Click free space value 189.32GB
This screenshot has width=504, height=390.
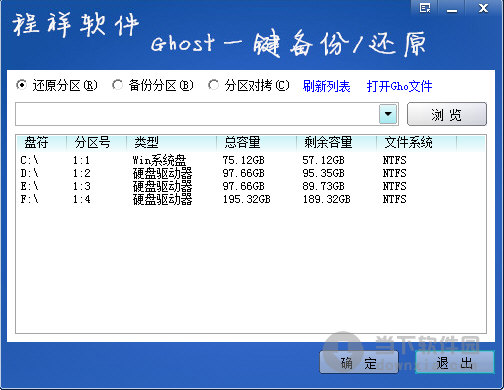pos(326,199)
